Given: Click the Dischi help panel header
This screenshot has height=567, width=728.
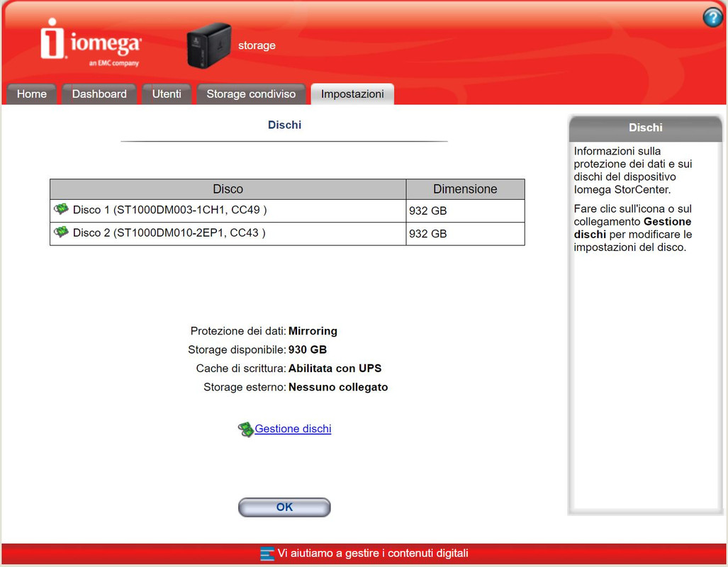Looking at the screenshot, I should tap(645, 128).
